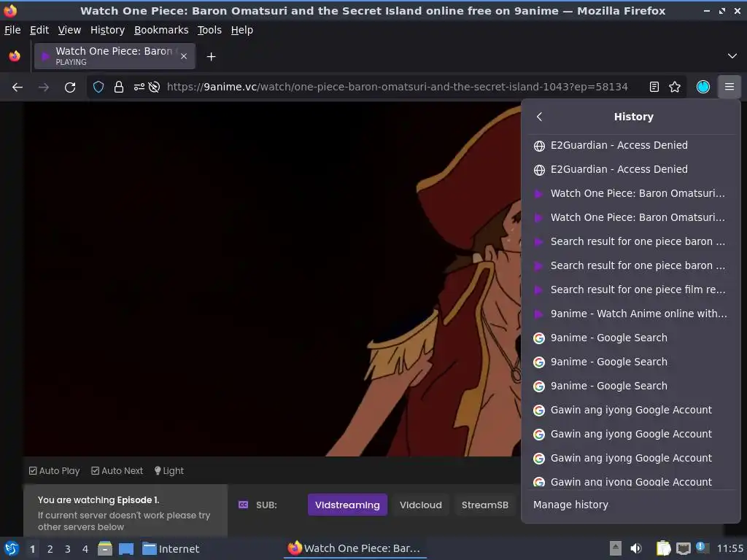
Task: Click the video player frame
Action: (x=273, y=279)
